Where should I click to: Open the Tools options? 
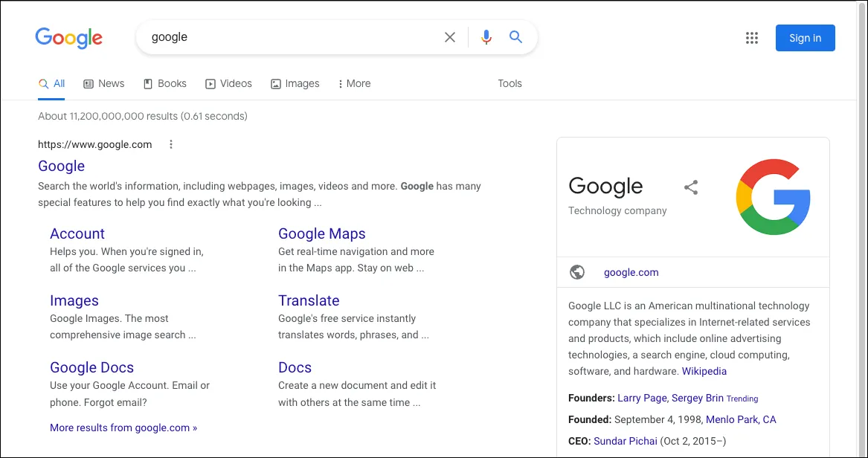tap(509, 83)
